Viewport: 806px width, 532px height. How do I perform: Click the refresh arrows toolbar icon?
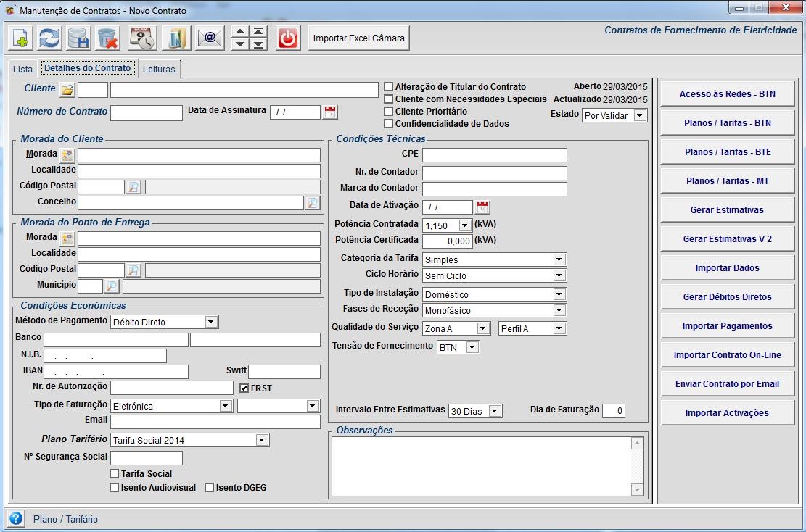49,38
